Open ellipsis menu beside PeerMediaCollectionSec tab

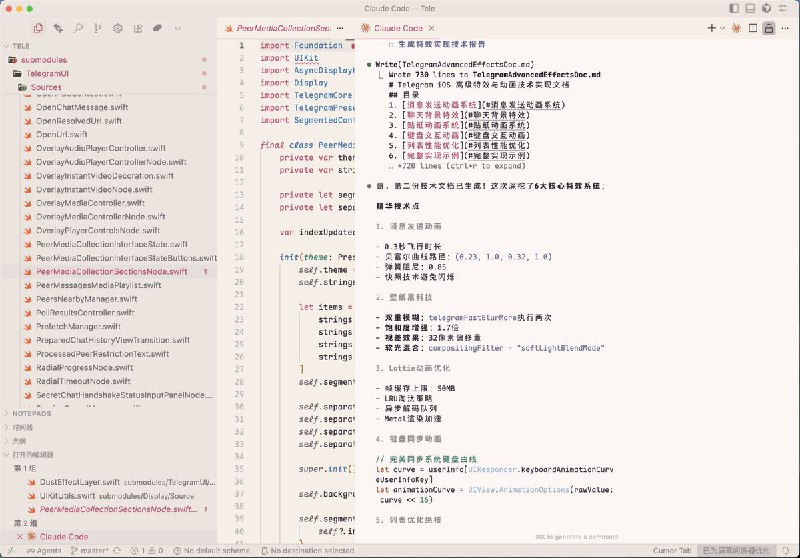[340, 28]
